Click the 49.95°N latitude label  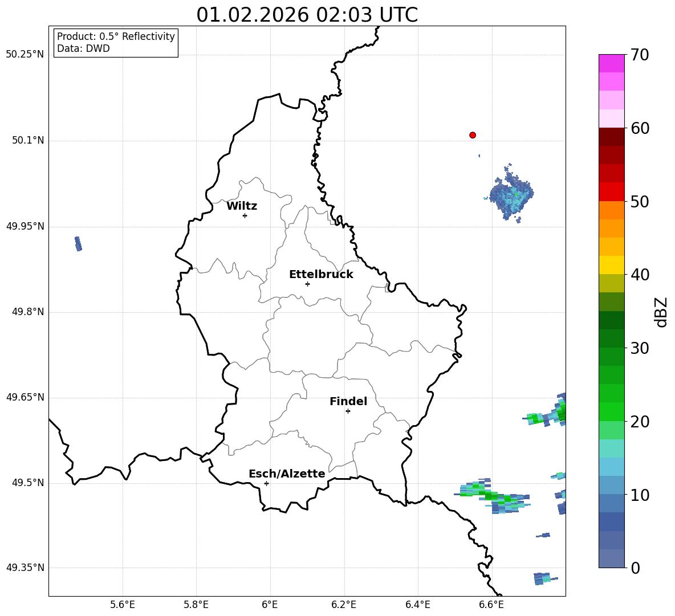(x=25, y=226)
